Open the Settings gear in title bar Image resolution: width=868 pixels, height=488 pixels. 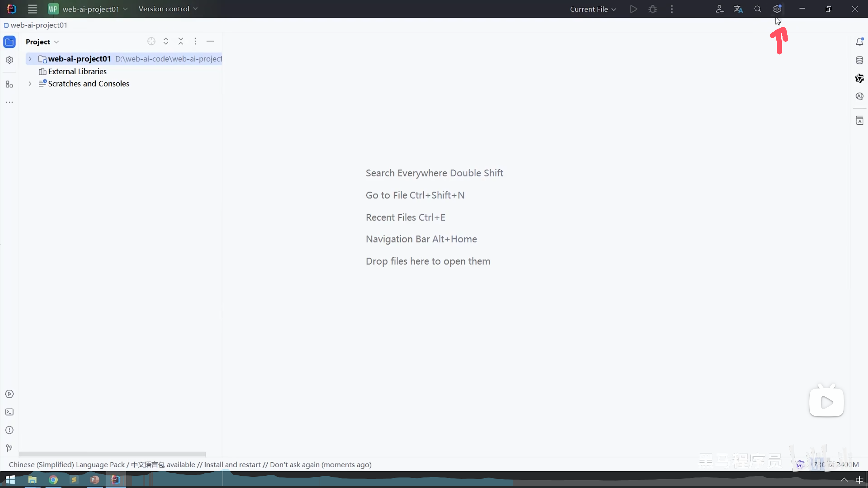[x=777, y=9]
